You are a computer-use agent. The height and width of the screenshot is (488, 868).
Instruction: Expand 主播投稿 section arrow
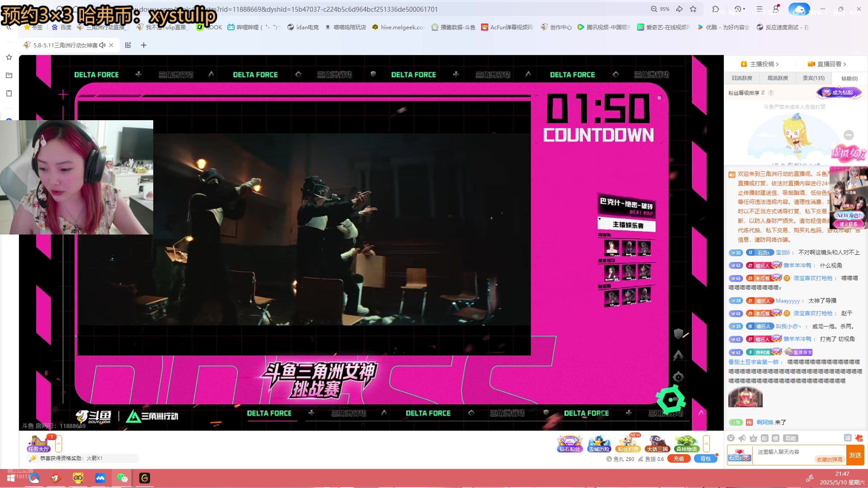(777, 64)
